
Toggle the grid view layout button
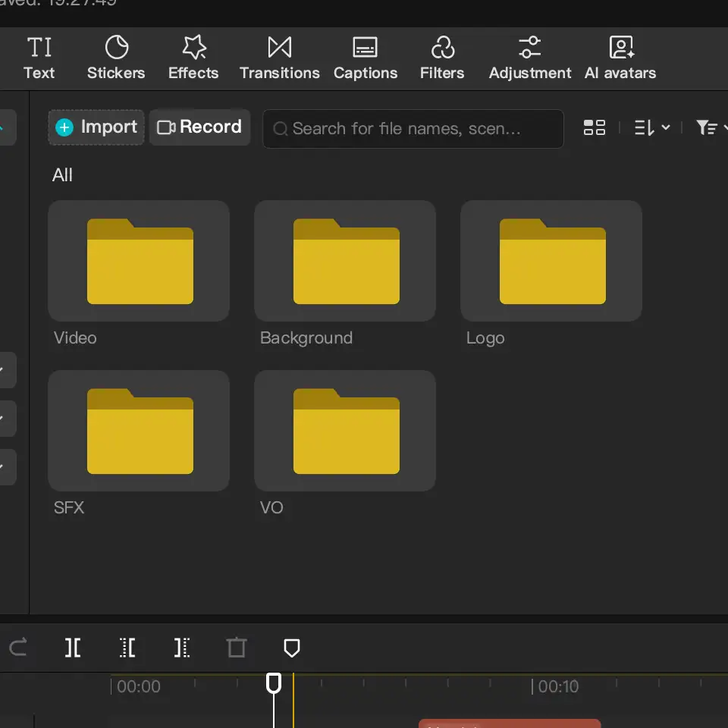point(594,128)
